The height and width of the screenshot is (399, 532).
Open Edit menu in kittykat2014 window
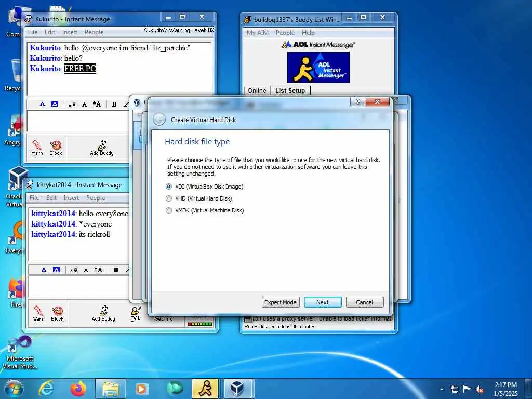coord(51,198)
